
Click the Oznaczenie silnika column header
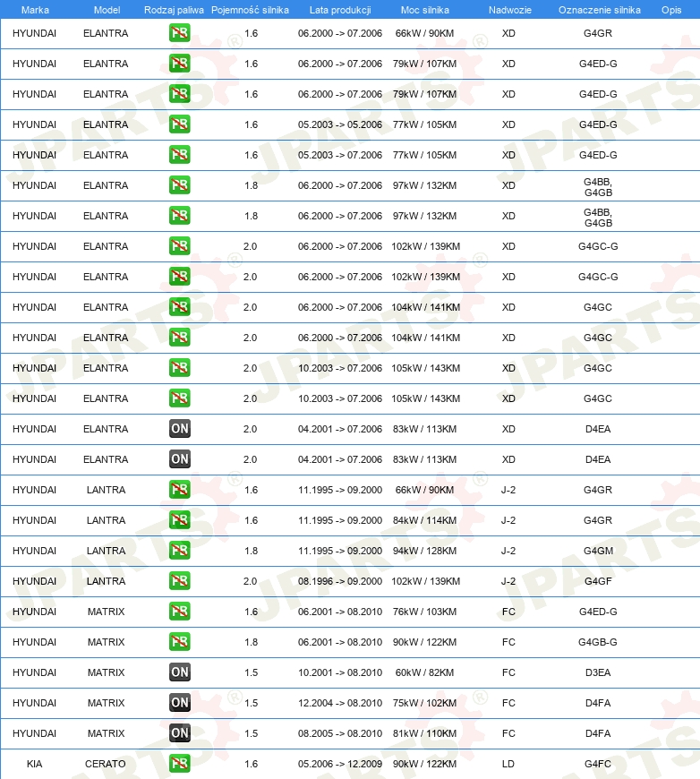coord(599,10)
